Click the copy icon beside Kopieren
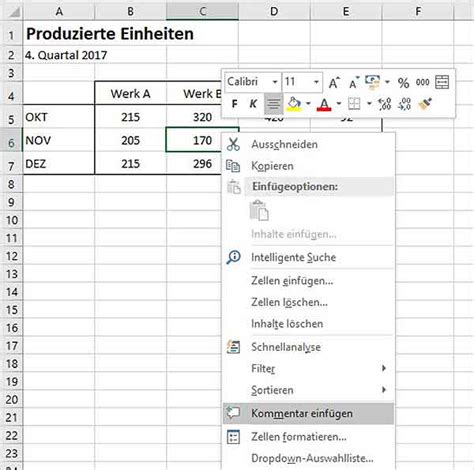Screen dimensions: 474x470 point(233,166)
